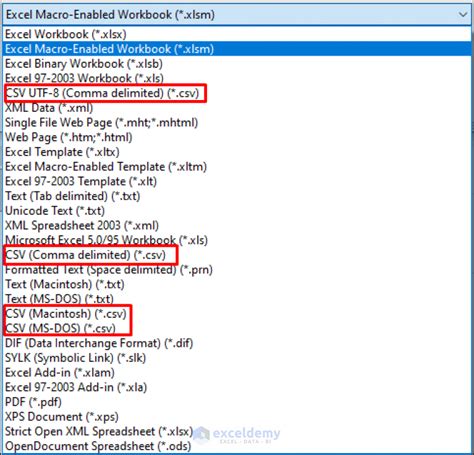This screenshot has width=474, height=455.
Task: Choose Unicode Text (*.txt) format
Action: [237, 210]
